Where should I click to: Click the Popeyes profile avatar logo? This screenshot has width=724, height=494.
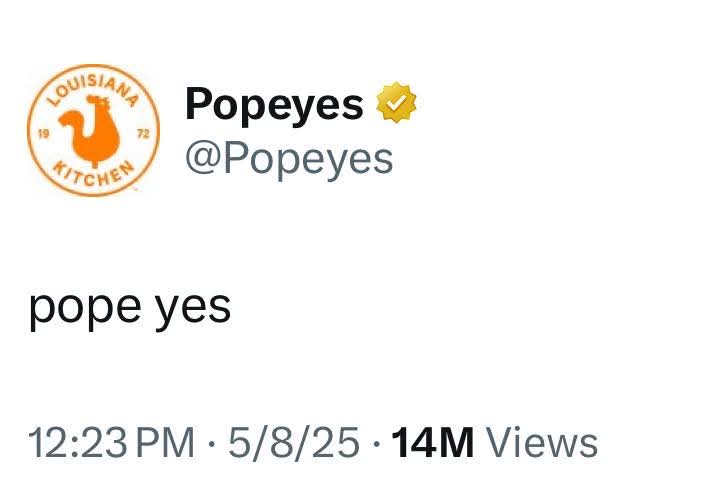pos(96,130)
